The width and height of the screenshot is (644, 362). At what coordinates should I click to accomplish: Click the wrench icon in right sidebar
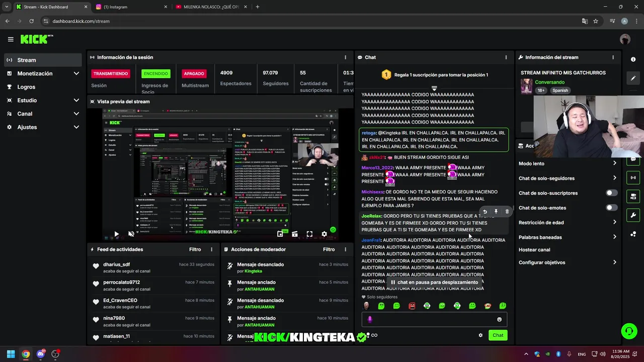tap(633, 215)
